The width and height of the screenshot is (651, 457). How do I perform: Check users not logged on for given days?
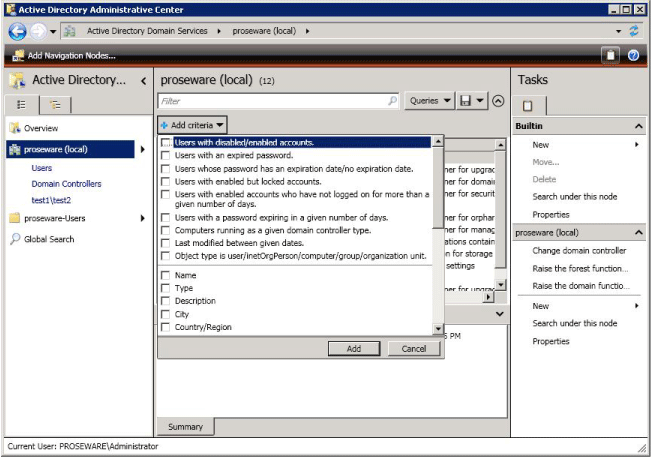pyautogui.click(x=165, y=194)
